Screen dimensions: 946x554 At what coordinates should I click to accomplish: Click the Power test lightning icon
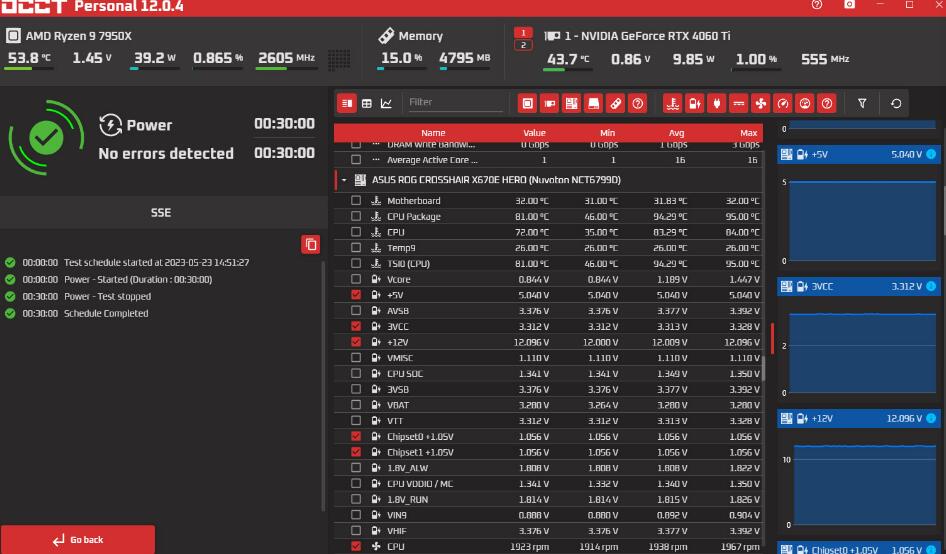click(110, 125)
